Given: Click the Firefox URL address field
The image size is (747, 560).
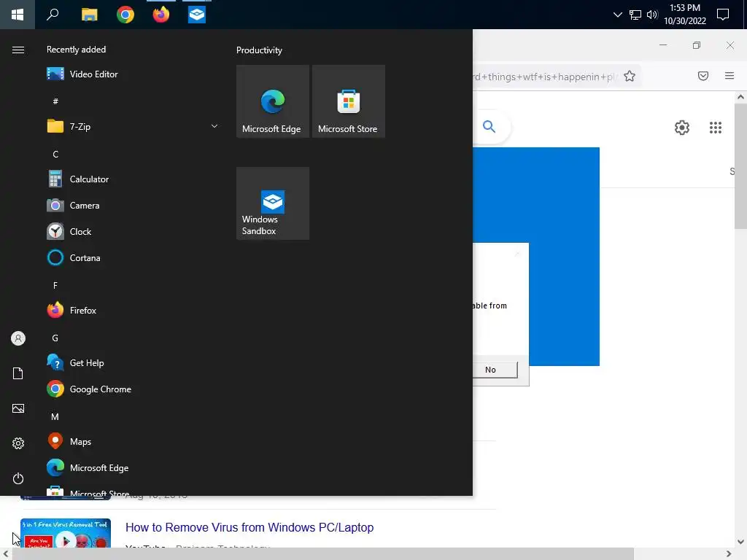Looking at the screenshot, I should pyautogui.click(x=546, y=77).
